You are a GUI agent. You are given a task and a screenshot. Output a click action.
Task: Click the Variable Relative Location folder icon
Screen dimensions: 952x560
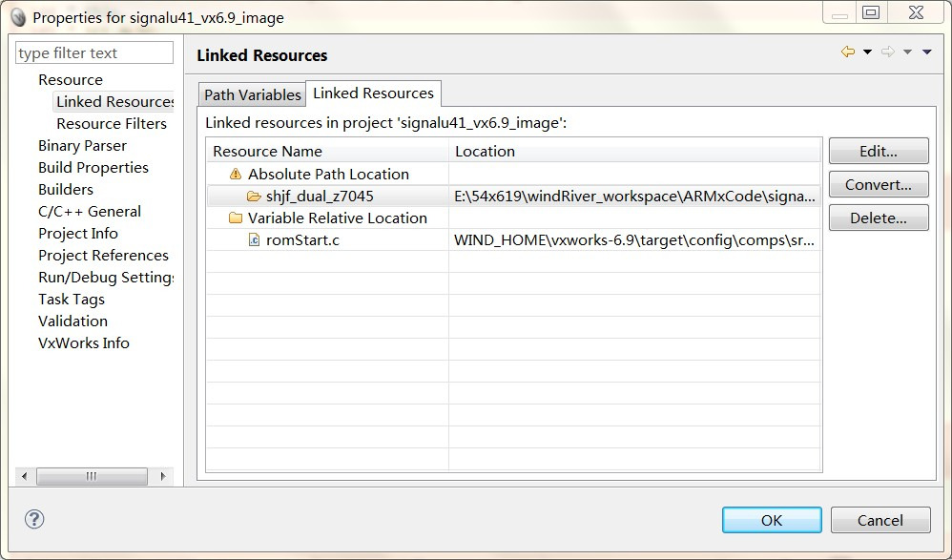pyautogui.click(x=236, y=218)
